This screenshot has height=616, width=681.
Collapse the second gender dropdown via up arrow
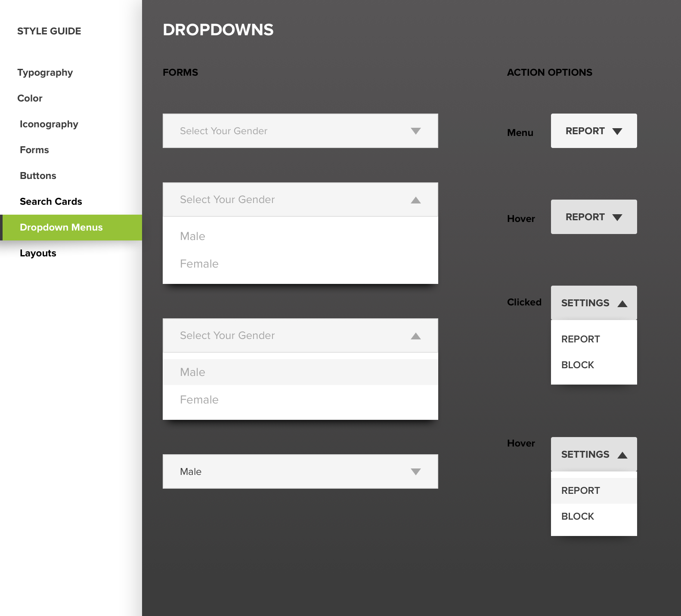[415, 200]
